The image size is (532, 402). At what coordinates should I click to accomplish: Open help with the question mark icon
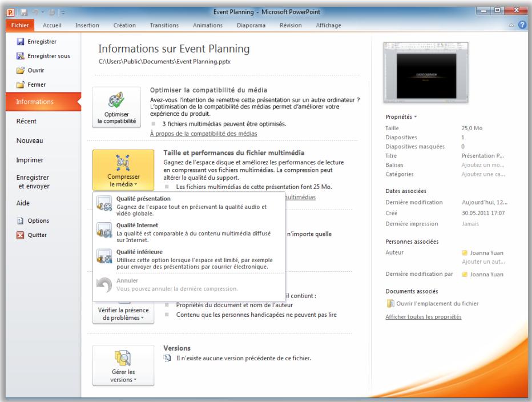[522, 25]
